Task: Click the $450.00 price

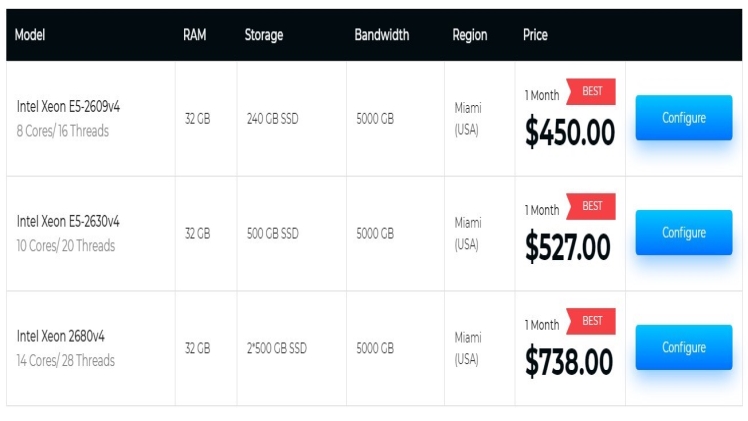Action: click(x=570, y=133)
